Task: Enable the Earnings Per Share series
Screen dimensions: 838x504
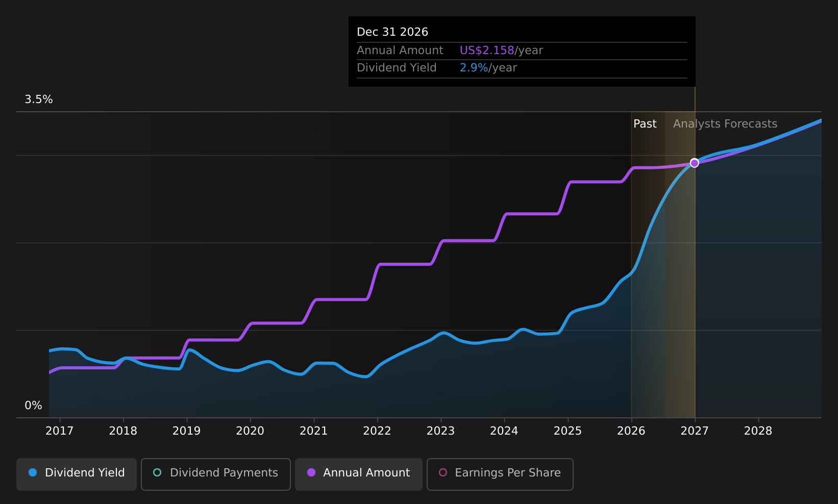Action: pos(500,474)
